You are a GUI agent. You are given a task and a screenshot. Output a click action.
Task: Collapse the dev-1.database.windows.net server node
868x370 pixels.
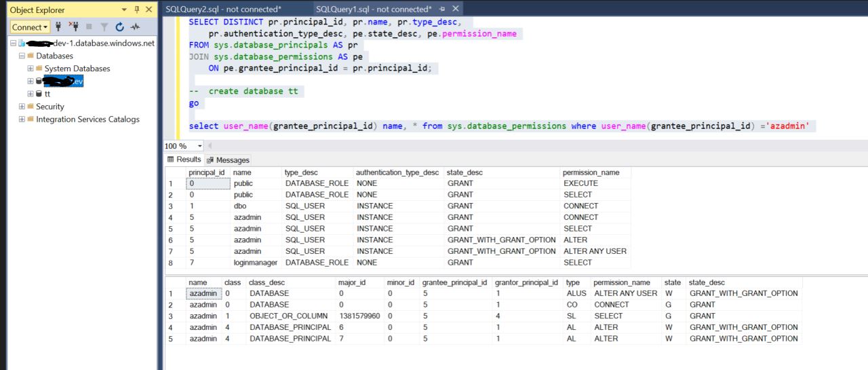[x=13, y=43]
